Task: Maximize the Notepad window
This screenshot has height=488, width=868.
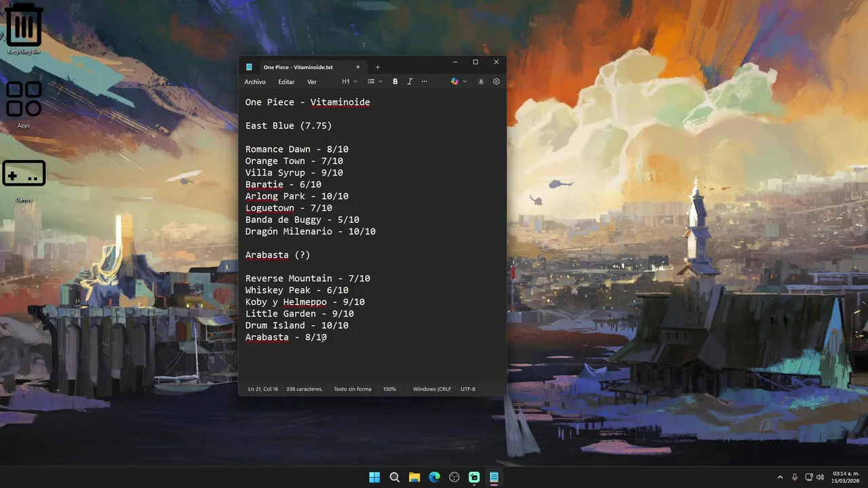Action: pyautogui.click(x=475, y=62)
